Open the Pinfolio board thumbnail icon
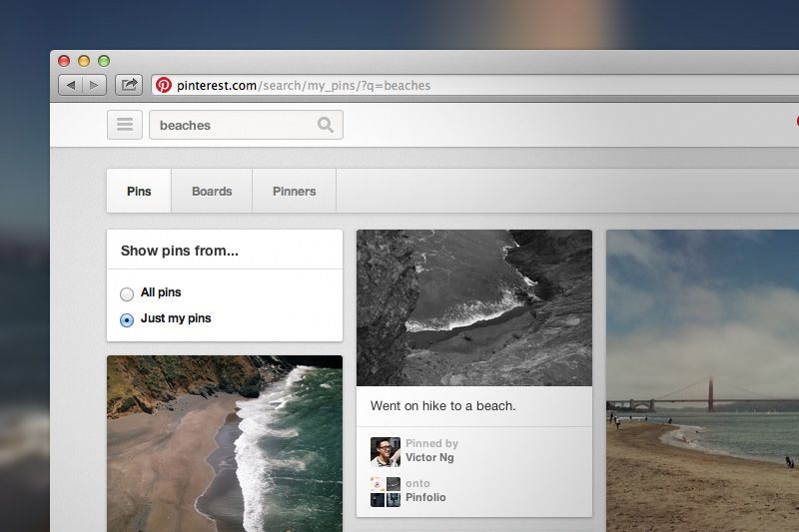This screenshot has height=532, width=799. [386, 491]
